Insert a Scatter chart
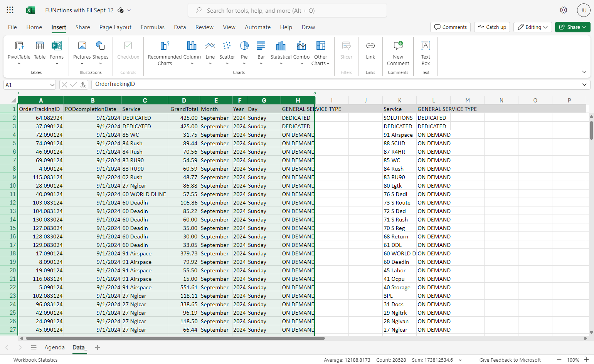Viewport: 594px width, 364px height. pyautogui.click(x=227, y=53)
